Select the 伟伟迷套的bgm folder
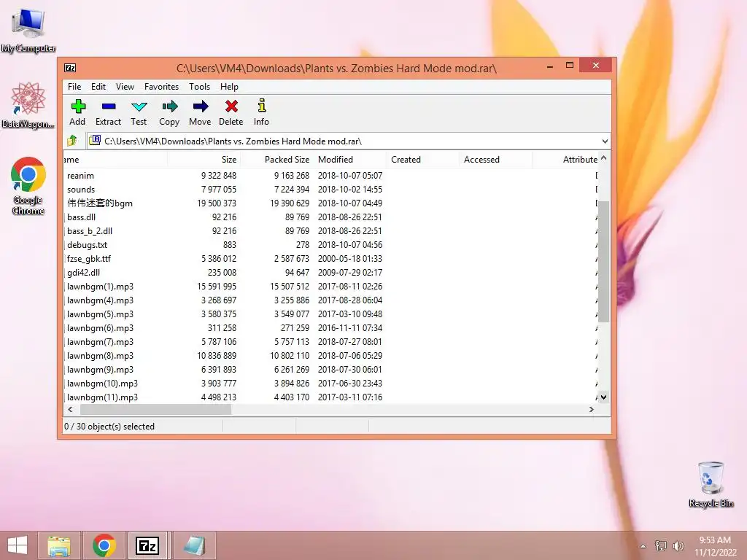This screenshot has width=747, height=560. 330,203
